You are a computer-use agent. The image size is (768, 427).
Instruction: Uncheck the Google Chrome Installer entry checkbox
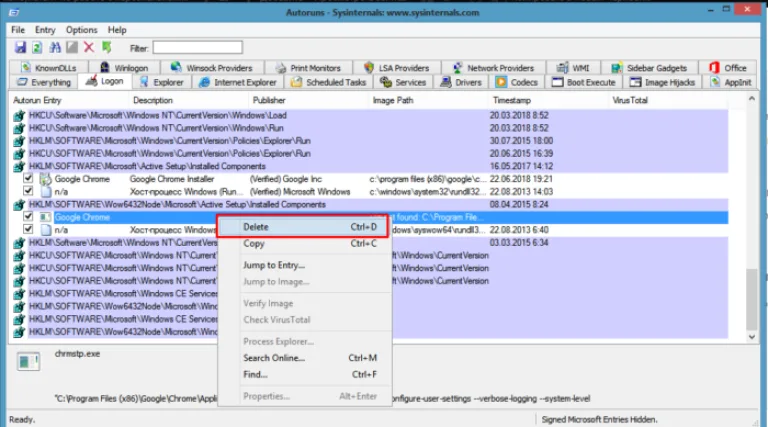coord(28,178)
